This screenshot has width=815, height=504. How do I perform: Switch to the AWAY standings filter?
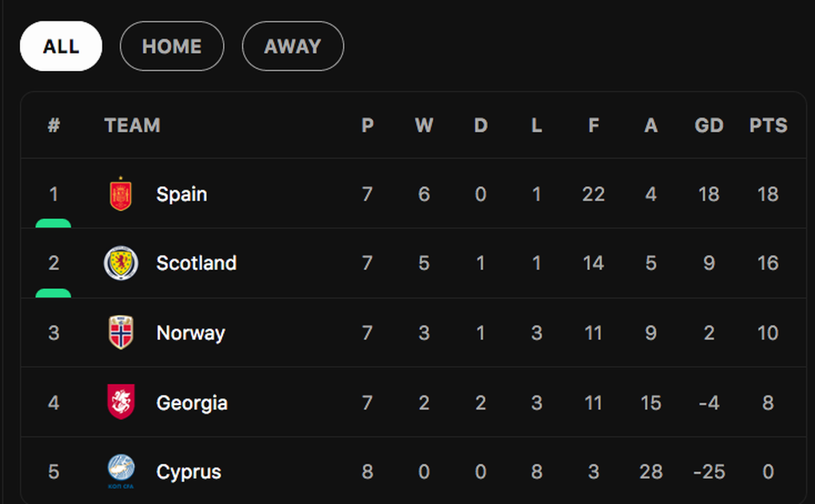(292, 46)
